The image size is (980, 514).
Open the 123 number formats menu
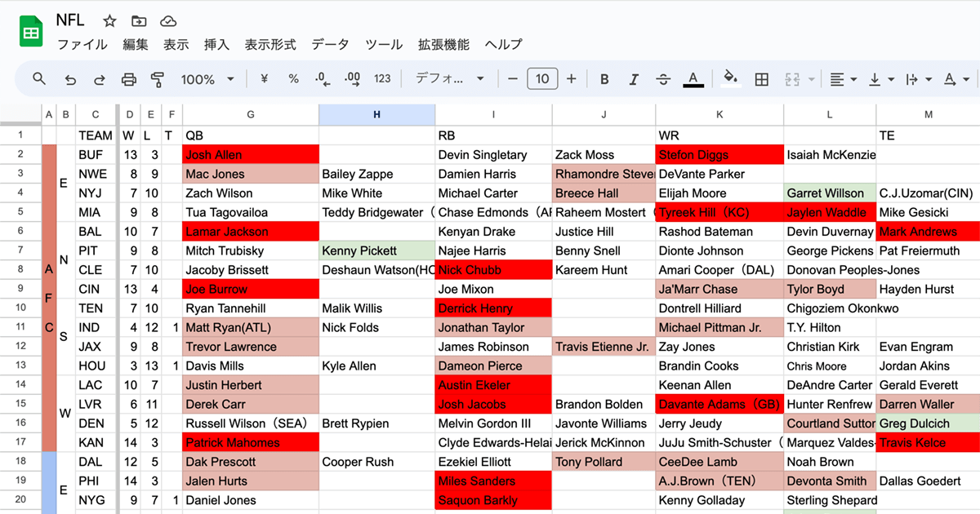tap(382, 79)
